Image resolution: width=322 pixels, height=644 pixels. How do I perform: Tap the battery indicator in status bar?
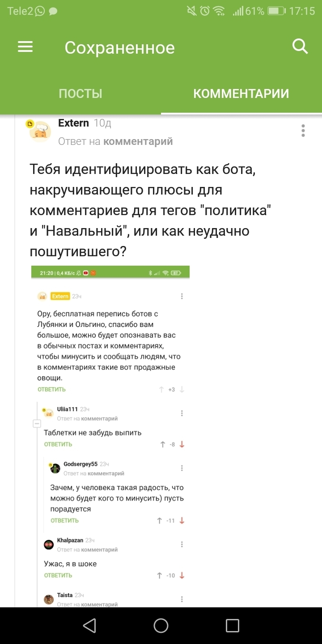tap(276, 11)
